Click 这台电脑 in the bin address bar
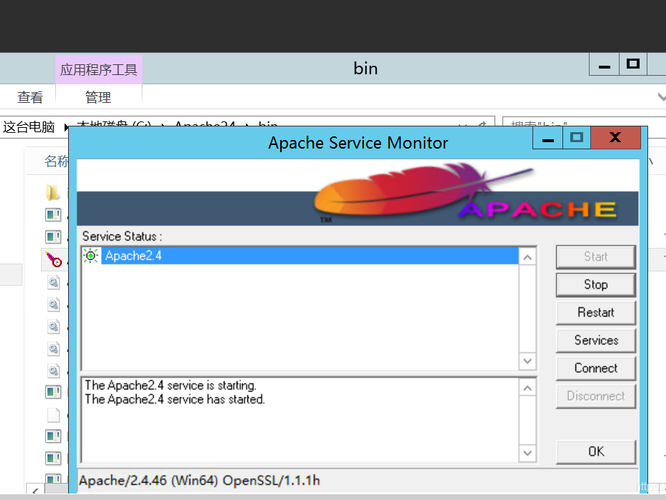Viewport: 666px width, 500px height. tap(29, 127)
